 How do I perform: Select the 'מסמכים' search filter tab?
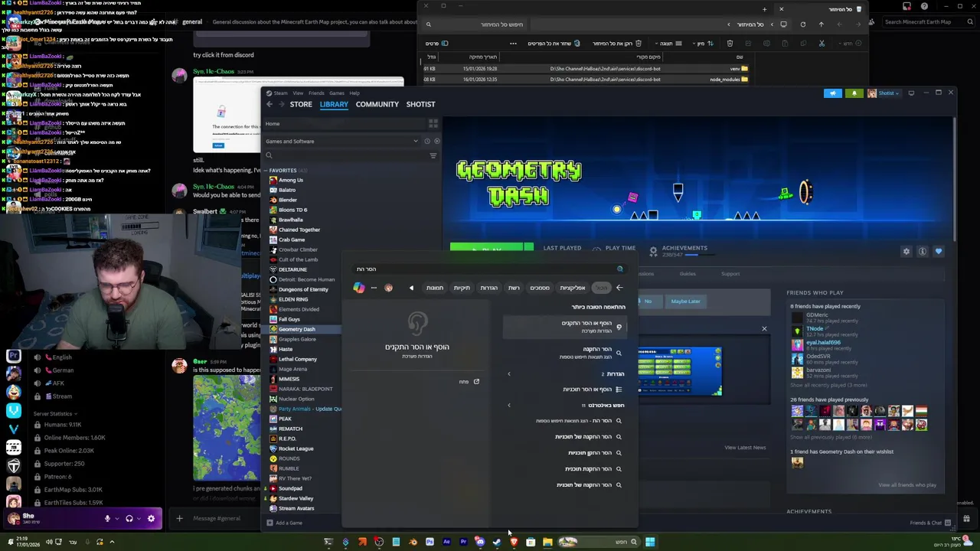[x=540, y=288]
